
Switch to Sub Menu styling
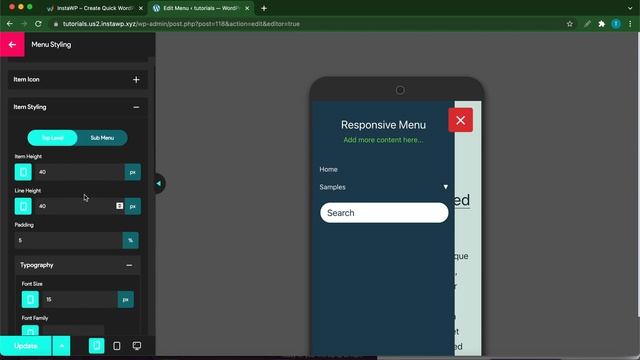[x=102, y=138]
